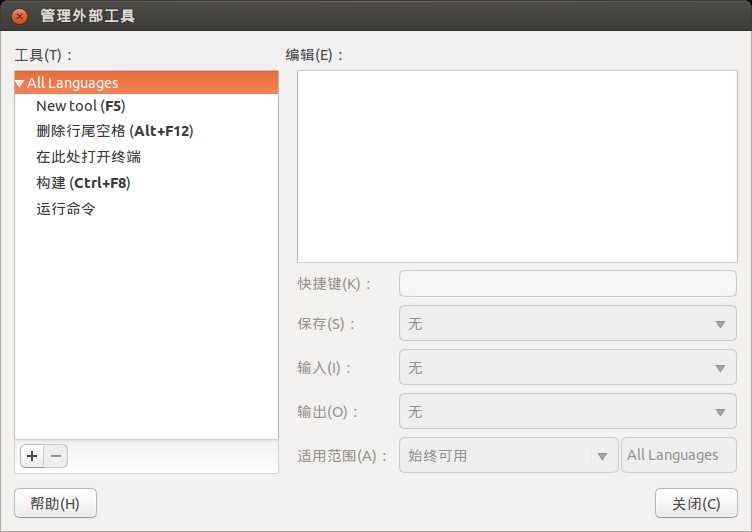Close the 管理外部工具 window via the title bar button
This screenshot has height=532, width=752.
coord(19,16)
